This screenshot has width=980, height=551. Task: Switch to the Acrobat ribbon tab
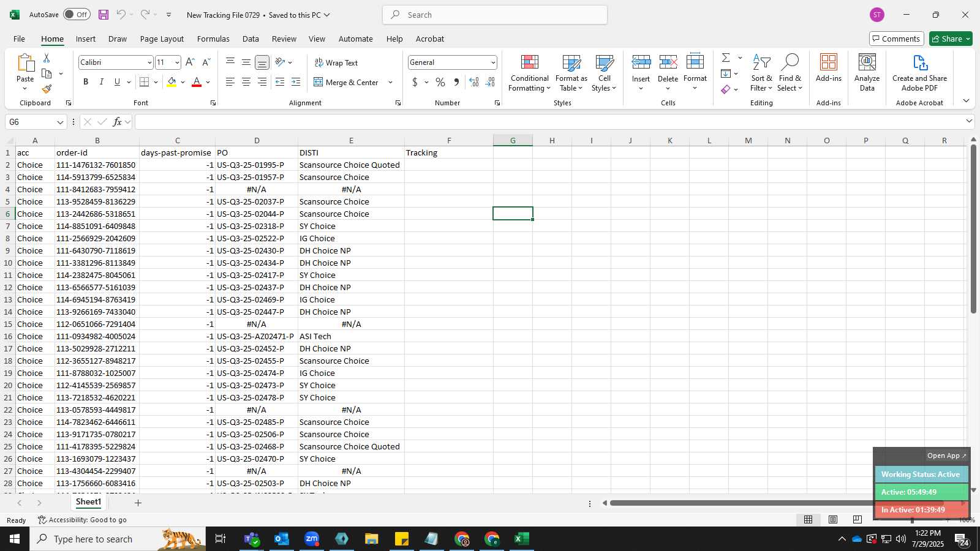coord(430,39)
